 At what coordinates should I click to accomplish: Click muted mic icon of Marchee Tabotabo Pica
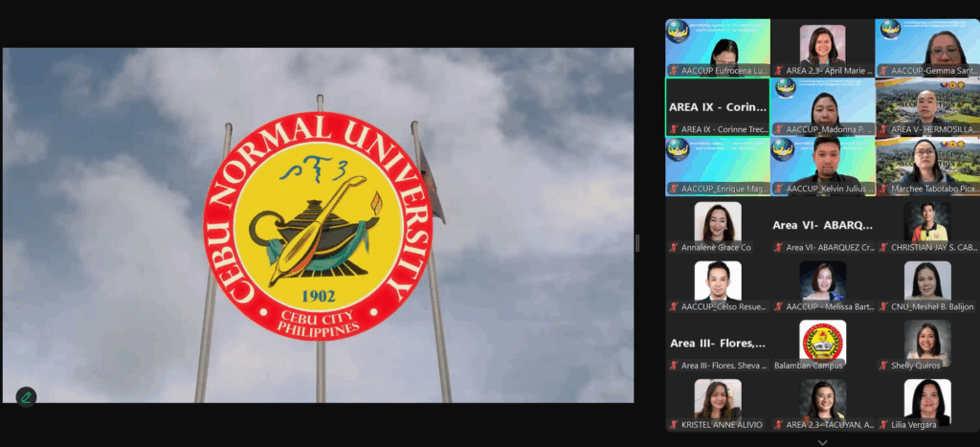(883, 189)
